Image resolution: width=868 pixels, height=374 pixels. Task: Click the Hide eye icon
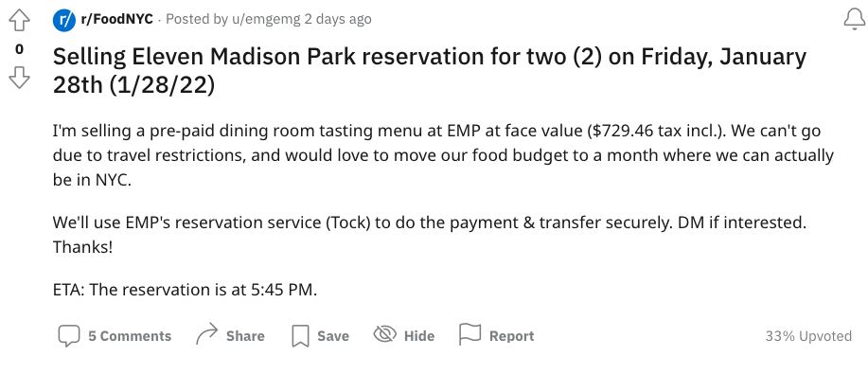(385, 334)
